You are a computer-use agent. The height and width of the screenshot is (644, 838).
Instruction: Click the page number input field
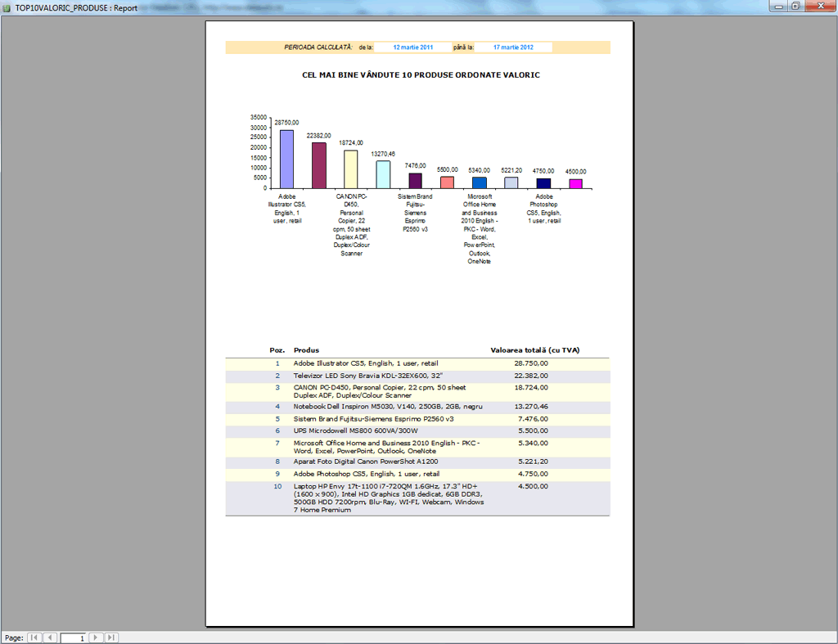pyautogui.click(x=73, y=637)
